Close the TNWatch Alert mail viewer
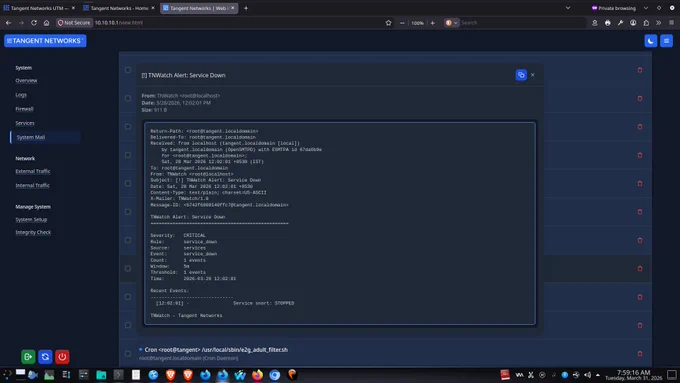680x383 pixels. (533, 75)
